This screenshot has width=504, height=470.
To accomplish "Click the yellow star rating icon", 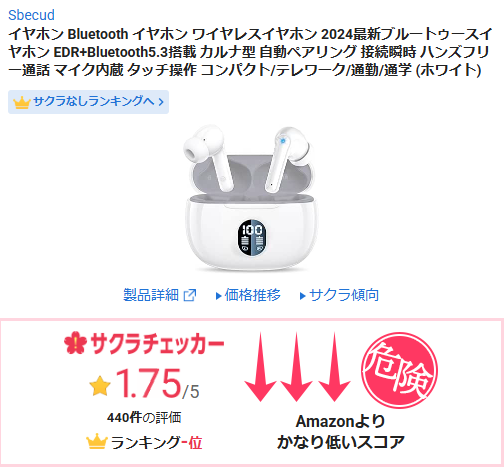I will [x=100, y=386].
